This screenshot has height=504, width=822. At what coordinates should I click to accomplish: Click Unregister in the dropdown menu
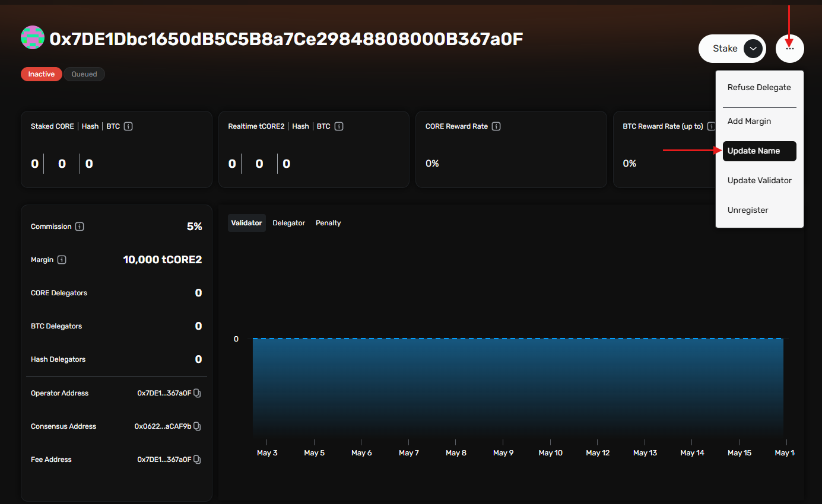(748, 210)
